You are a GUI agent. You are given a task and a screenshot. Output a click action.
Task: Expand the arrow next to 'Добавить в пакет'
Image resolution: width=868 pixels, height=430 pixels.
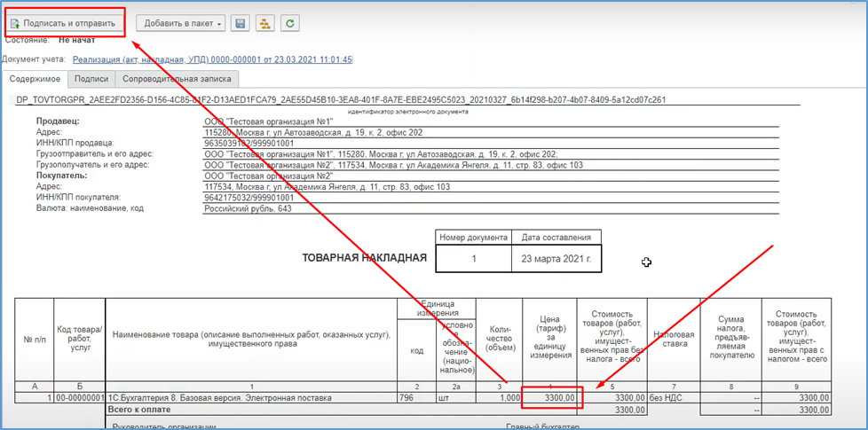(220, 24)
